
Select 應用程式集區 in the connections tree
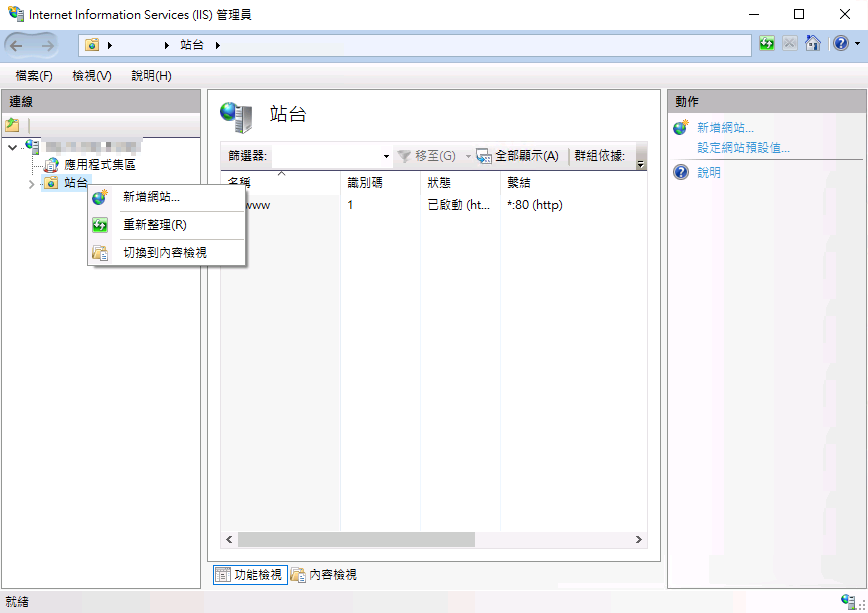[x=100, y=164]
